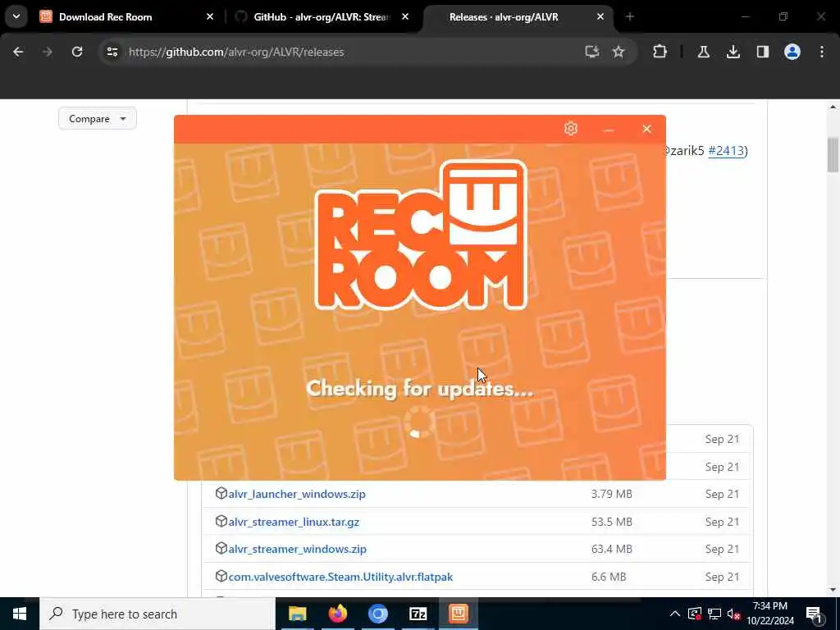Download alvr_streamer_linux.tar.gz
840x630 pixels.
[x=294, y=522]
